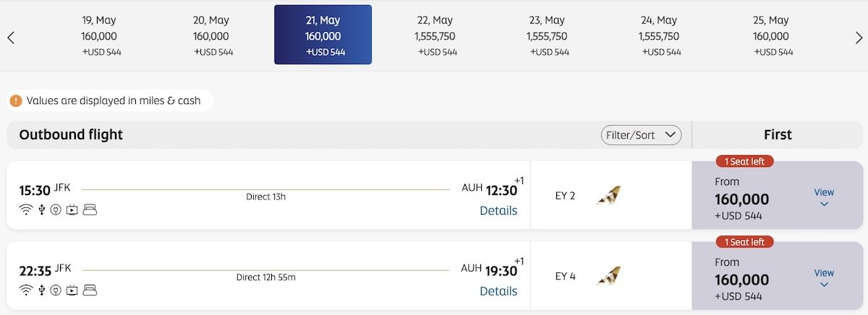868x315 pixels.
Task: Click the lie-flat bed icon on 15:30 flight
Action: pyautogui.click(x=90, y=210)
